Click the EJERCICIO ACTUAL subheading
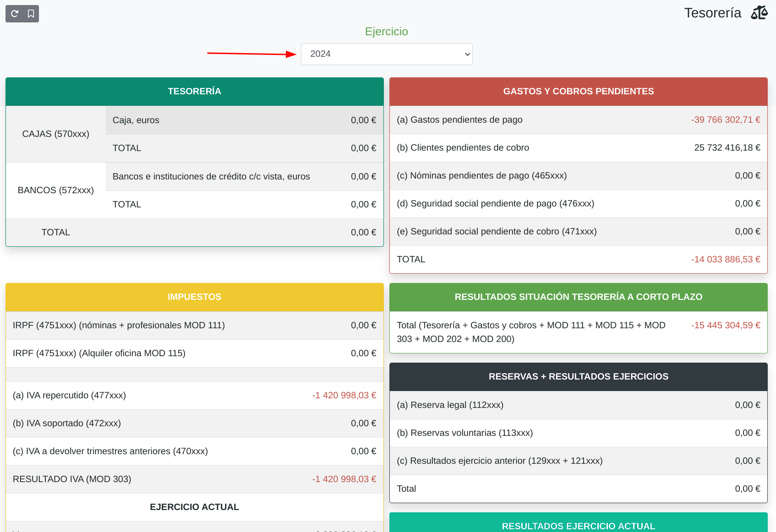Viewport: 776px width, 532px height. pyautogui.click(x=195, y=507)
